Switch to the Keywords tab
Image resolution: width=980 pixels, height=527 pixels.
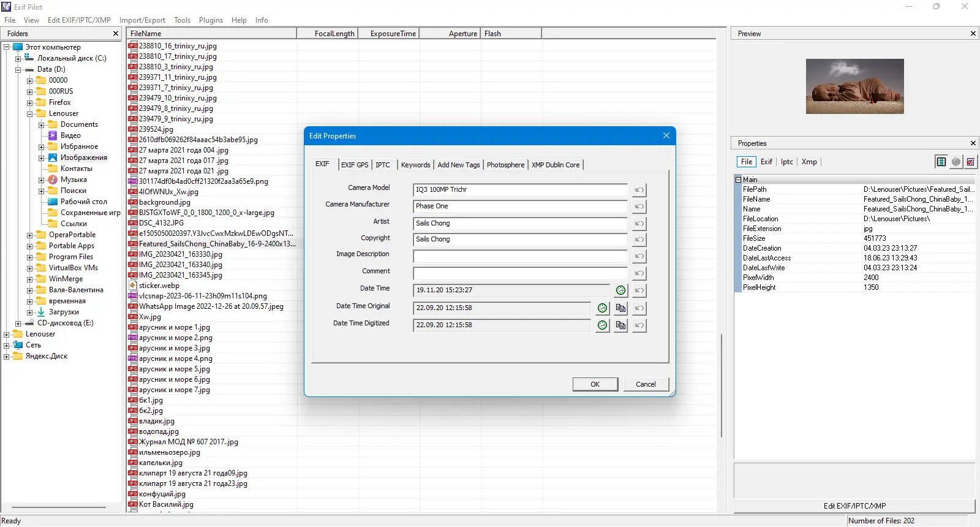(416, 165)
